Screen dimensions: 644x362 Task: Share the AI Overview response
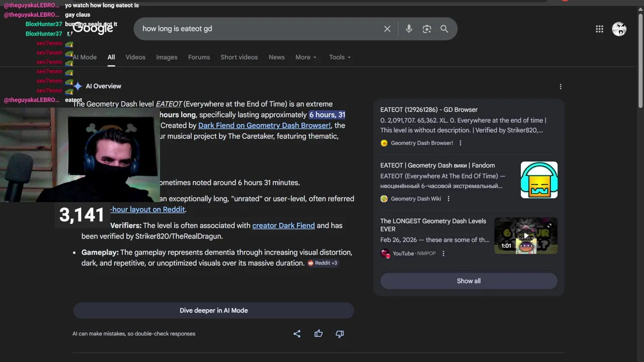(x=297, y=333)
